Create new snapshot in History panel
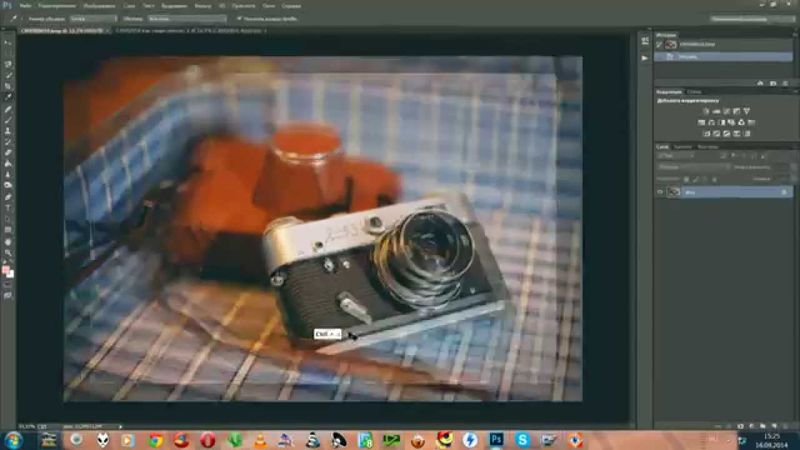The image size is (800, 450). pos(773,83)
